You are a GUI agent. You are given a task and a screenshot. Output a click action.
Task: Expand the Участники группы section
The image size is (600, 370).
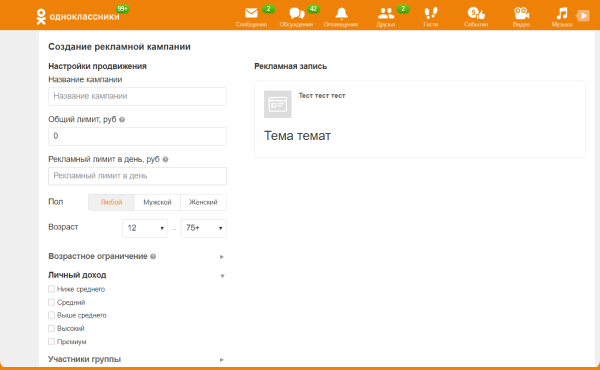click(x=137, y=359)
